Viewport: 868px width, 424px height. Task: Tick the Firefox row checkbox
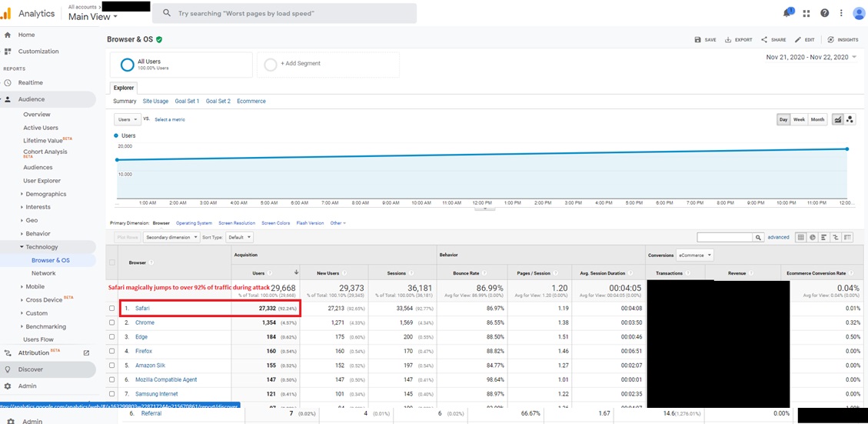coord(112,351)
